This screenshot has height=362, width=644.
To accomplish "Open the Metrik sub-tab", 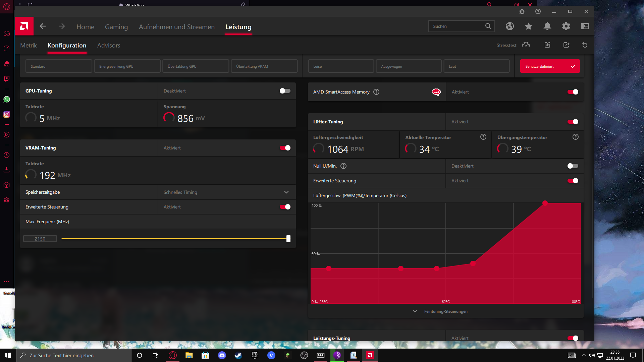I will (x=29, y=45).
